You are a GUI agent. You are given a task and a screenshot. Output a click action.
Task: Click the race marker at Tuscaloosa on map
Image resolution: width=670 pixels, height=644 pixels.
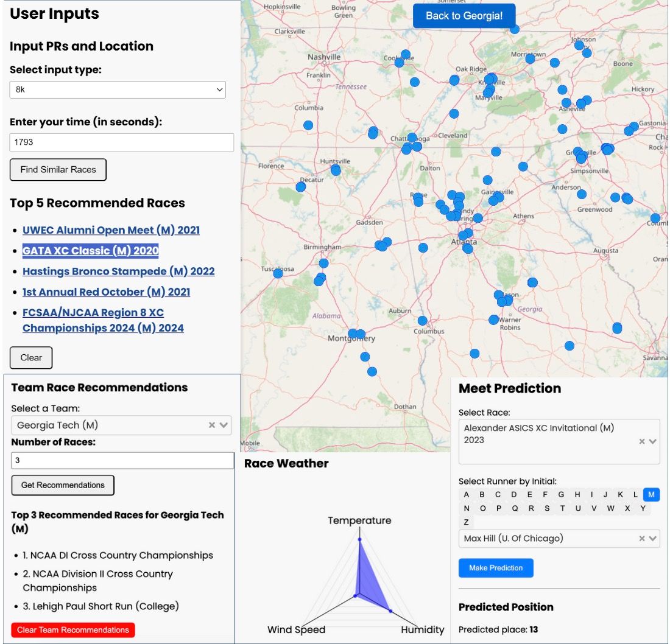[278, 273]
